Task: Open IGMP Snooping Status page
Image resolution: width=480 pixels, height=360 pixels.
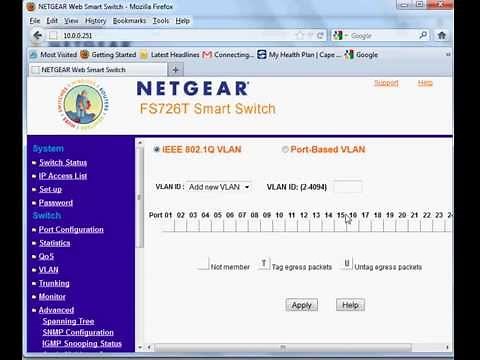Action: tap(82, 343)
